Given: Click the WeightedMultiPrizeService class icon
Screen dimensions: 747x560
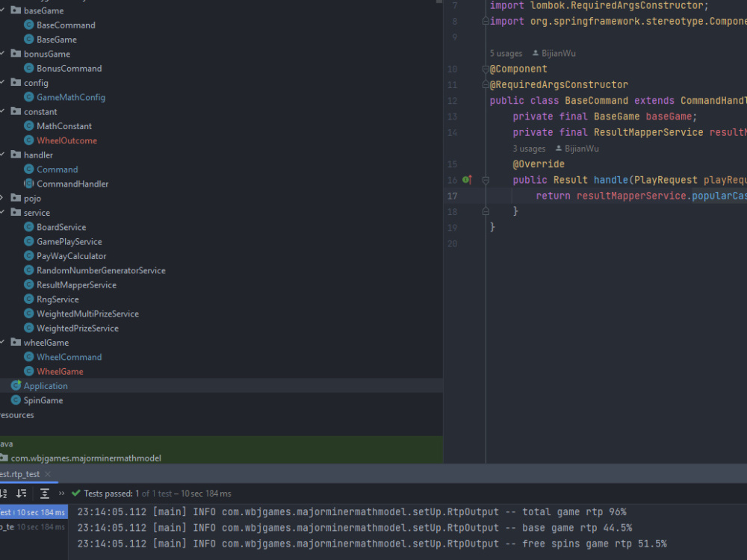Looking at the screenshot, I should coord(29,314).
